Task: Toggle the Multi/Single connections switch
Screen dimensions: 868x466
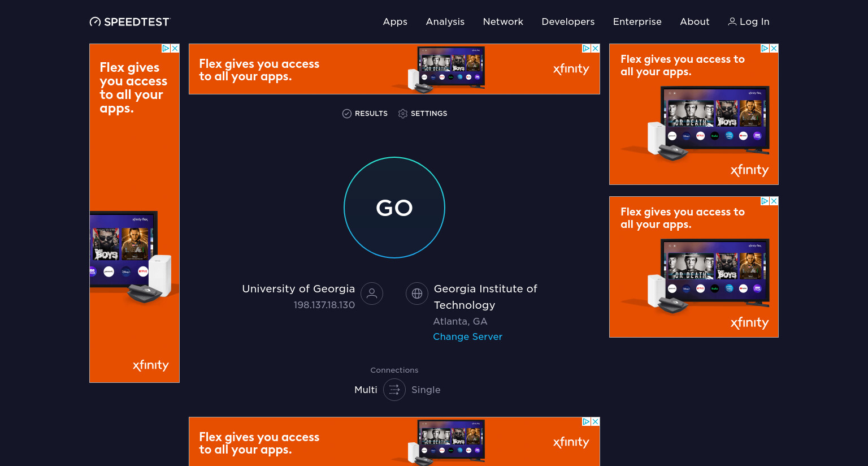Action: click(x=394, y=390)
